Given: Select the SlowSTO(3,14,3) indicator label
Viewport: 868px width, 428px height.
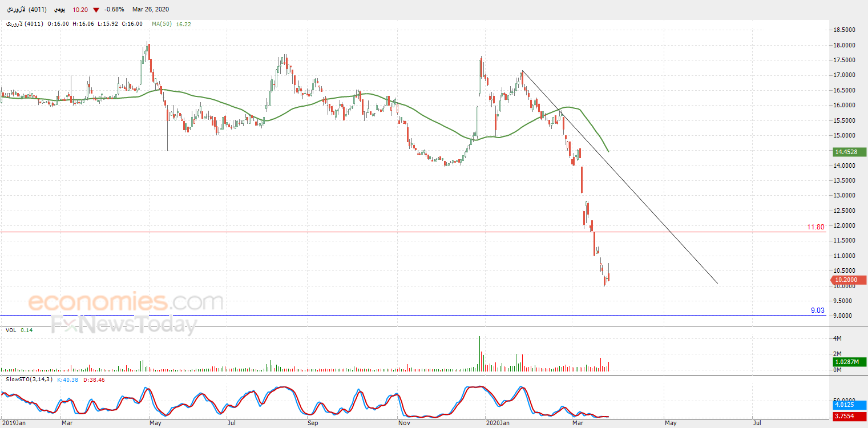Looking at the screenshot, I should click(x=29, y=379).
